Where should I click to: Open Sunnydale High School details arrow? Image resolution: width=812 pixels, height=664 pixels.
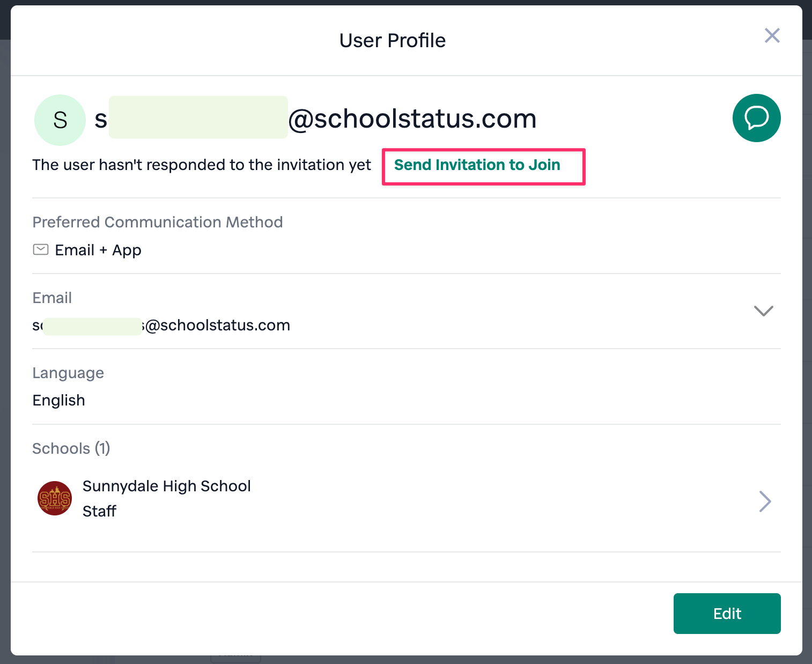tap(765, 501)
